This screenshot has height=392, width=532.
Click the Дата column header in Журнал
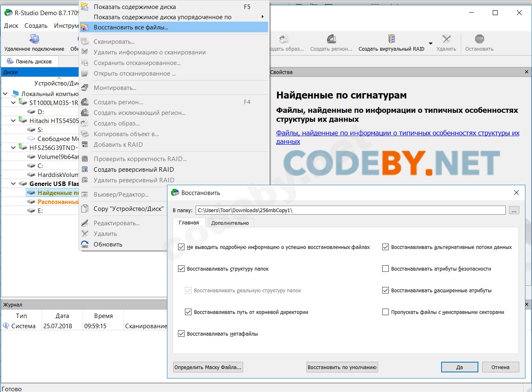62,316
